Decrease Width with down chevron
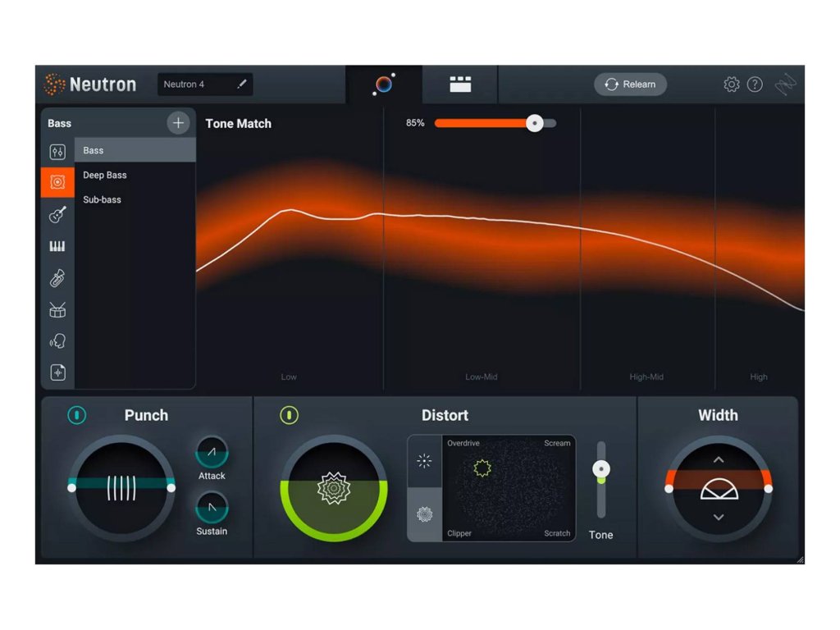 pyautogui.click(x=719, y=517)
